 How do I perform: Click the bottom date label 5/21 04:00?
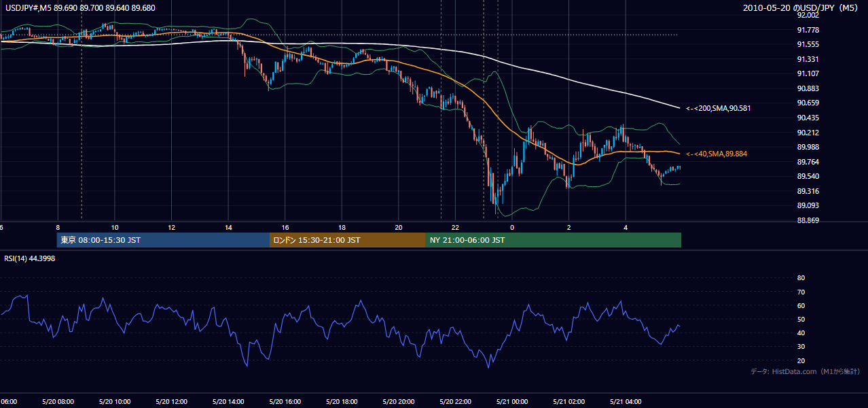[x=626, y=401]
